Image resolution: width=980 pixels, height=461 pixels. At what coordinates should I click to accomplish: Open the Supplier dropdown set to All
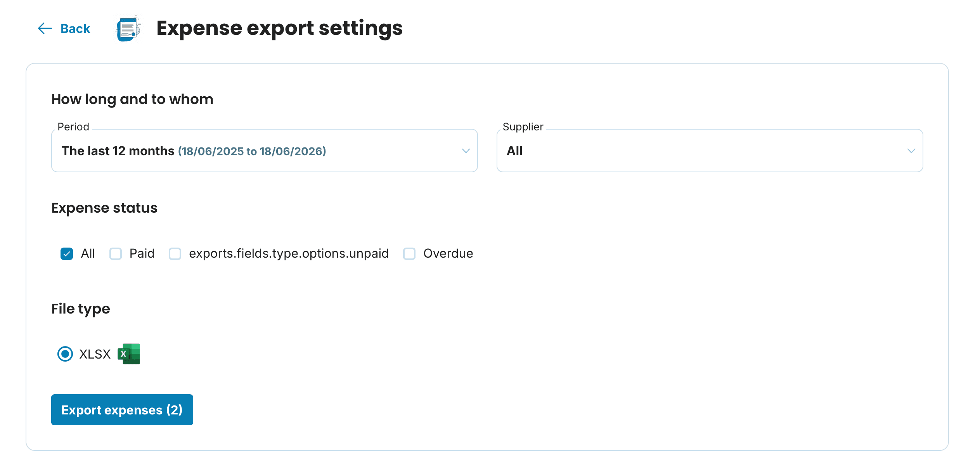[x=710, y=151]
